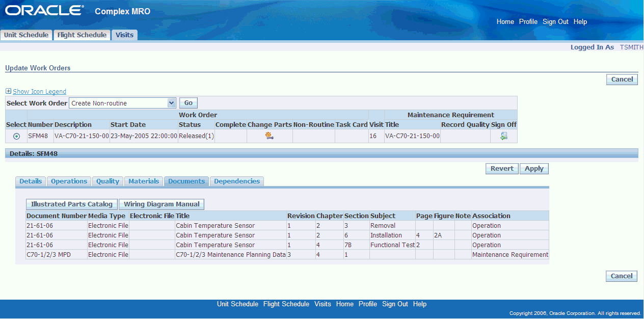Viewport: 644px width, 319px height.
Task: Click the Document Number column header
Action: tap(57, 216)
